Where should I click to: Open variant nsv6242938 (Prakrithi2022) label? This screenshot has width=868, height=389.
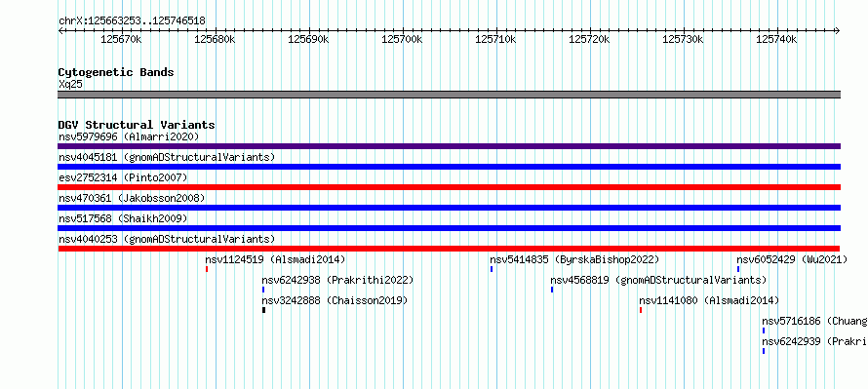click(x=337, y=280)
